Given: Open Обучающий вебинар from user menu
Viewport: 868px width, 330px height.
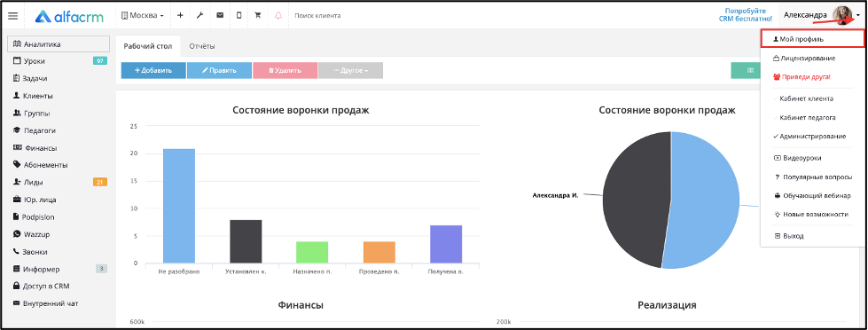Looking at the screenshot, I should pyautogui.click(x=813, y=195).
